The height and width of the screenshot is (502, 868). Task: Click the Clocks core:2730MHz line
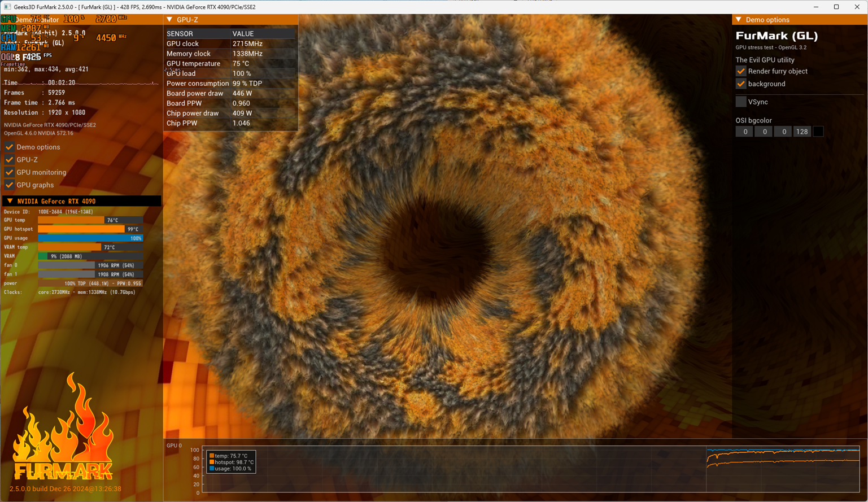coord(69,293)
